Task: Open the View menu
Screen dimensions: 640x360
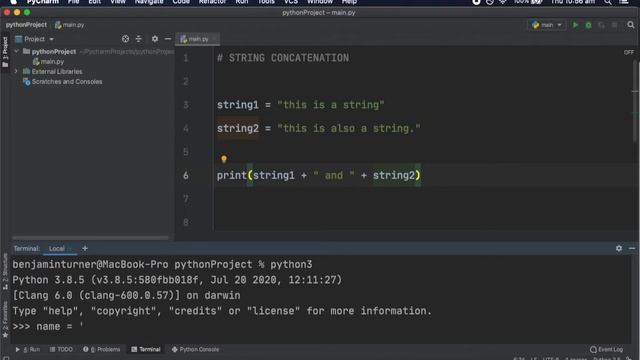Action: pyautogui.click(x=118, y=2)
